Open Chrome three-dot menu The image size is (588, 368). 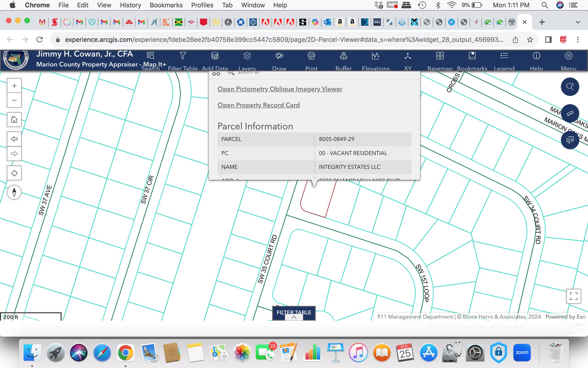tap(578, 40)
